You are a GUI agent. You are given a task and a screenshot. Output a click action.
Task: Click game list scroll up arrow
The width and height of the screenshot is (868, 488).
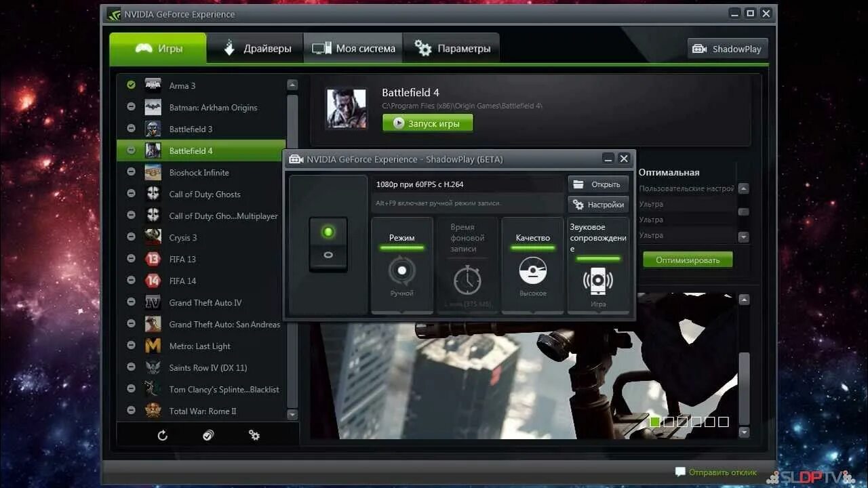tap(292, 85)
